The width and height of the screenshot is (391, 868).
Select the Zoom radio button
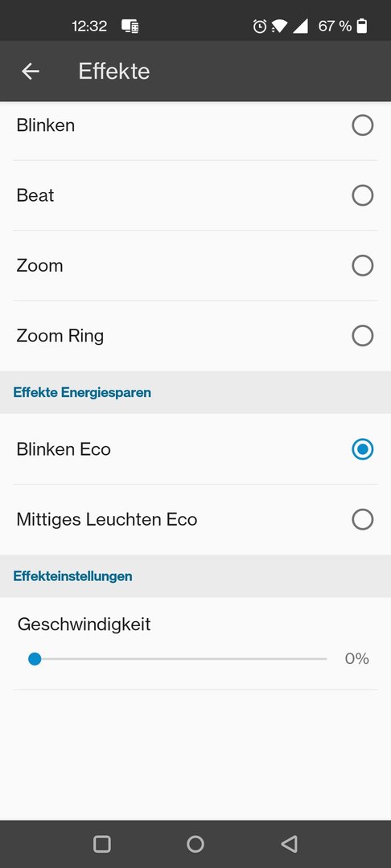tap(363, 266)
